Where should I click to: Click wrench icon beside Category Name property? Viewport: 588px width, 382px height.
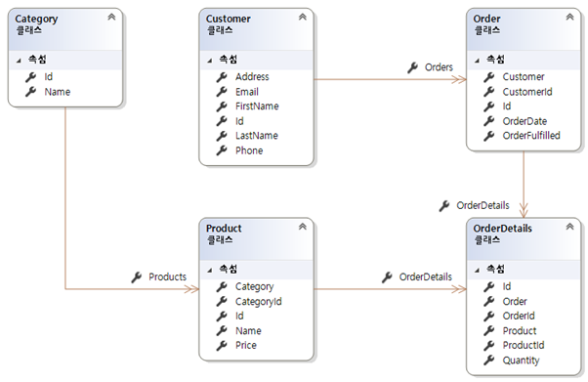coord(30,92)
